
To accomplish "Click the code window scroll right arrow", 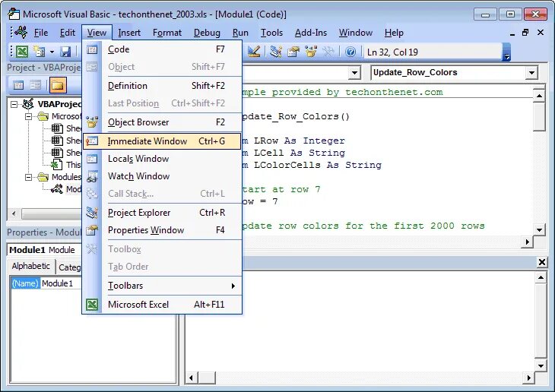I will tap(528, 242).
